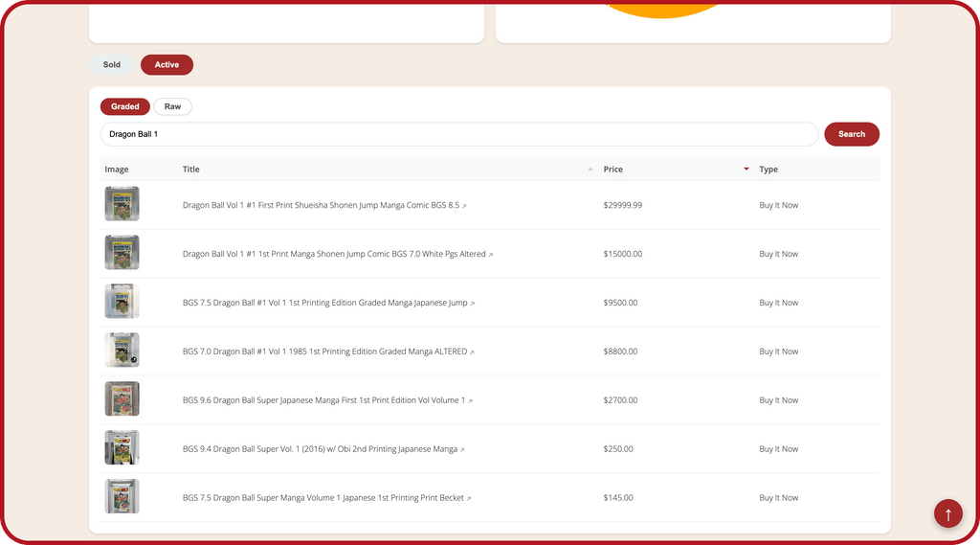This screenshot has width=980, height=545.
Task: Switch to the Sold listings tab
Action: click(x=112, y=64)
